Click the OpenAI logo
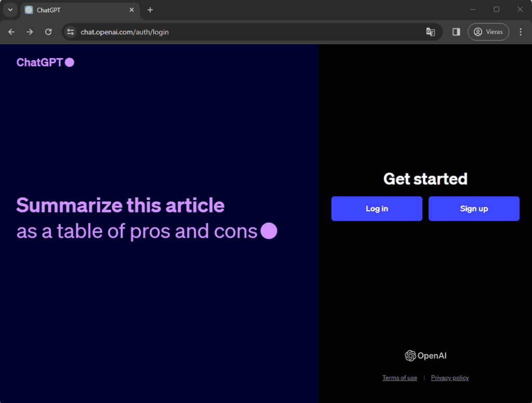Viewport: 532px width, 403px height. coord(425,356)
